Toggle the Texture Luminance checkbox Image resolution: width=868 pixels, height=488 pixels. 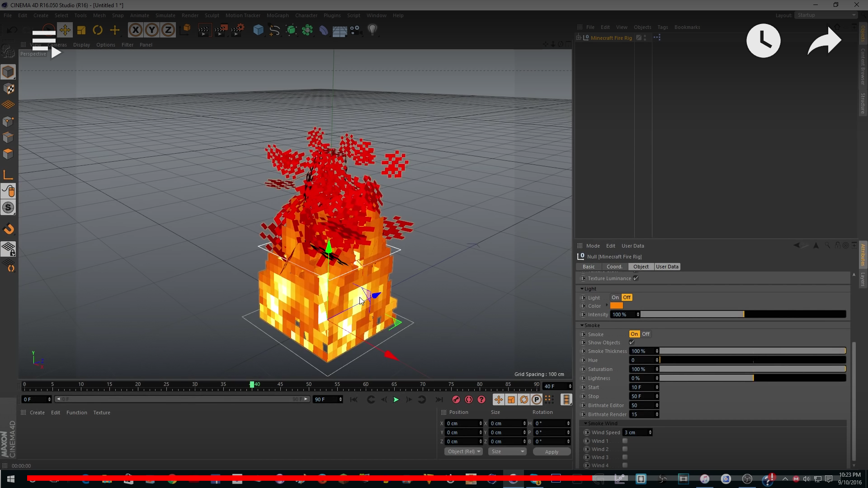[x=636, y=278]
